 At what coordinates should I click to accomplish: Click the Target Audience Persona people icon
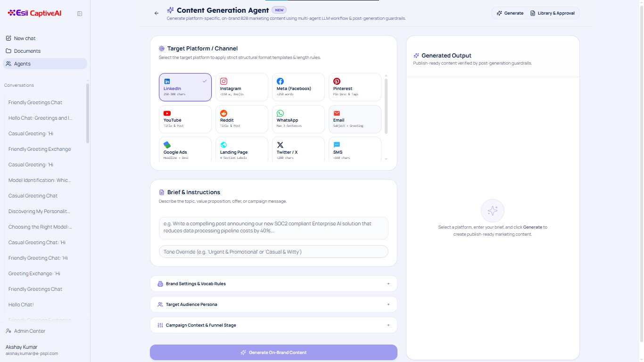[160, 304]
